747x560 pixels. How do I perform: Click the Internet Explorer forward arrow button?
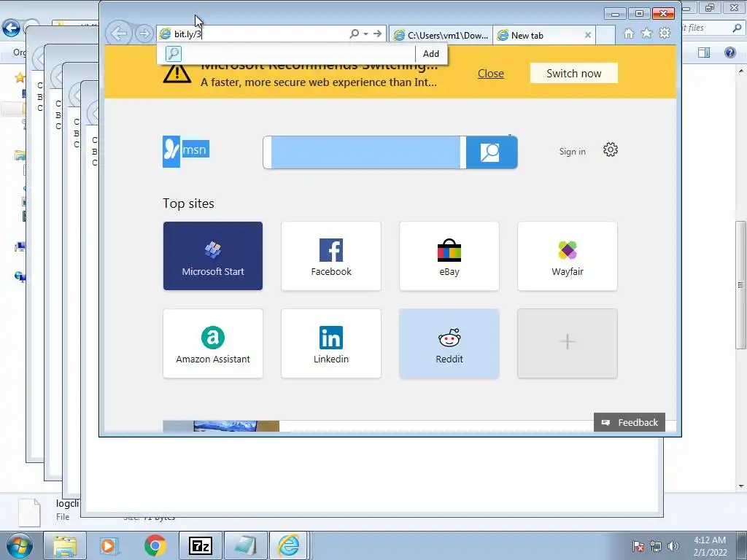(x=144, y=34)
